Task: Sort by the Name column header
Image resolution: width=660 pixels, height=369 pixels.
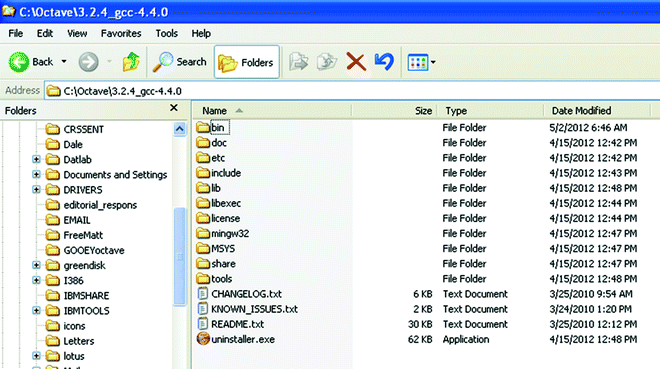Action: [x=272, y=111]
